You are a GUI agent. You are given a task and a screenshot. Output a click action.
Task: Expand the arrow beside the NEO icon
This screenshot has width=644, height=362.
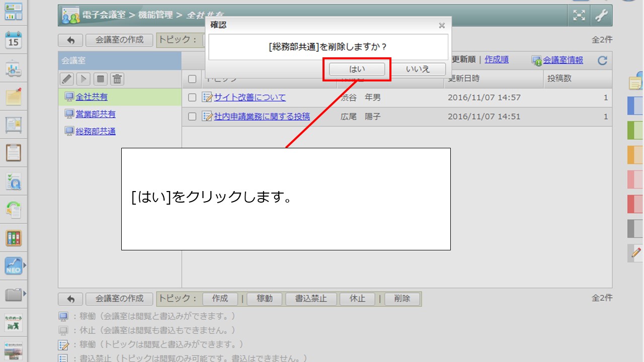point(24,265)
